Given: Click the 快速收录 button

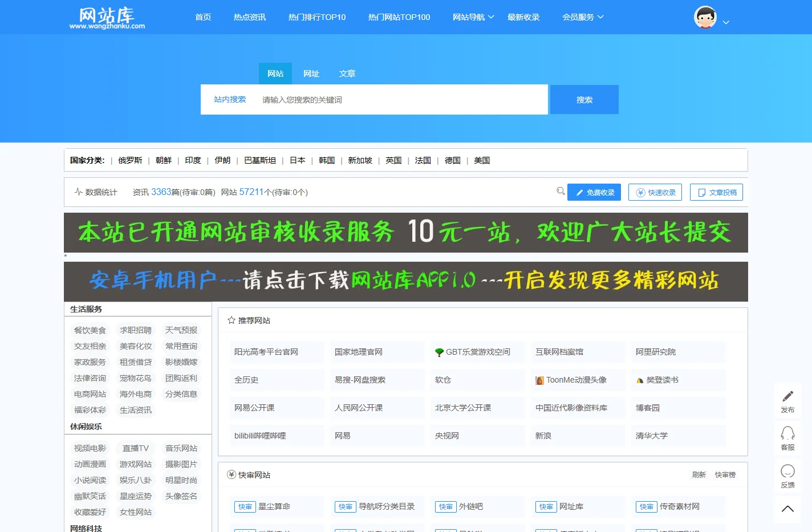Looking at the screenshot, I should click(x=655, y=192).
